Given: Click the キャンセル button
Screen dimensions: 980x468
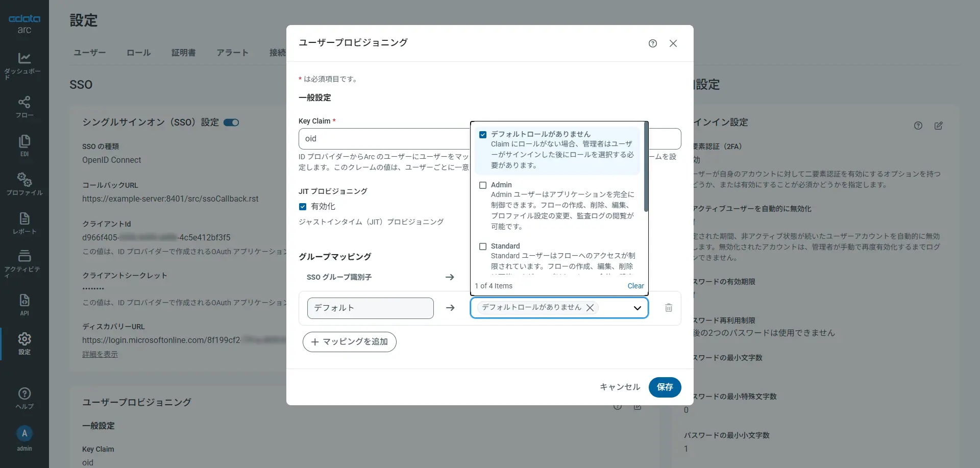Looking at the screenshot, I should click(620, 387).
